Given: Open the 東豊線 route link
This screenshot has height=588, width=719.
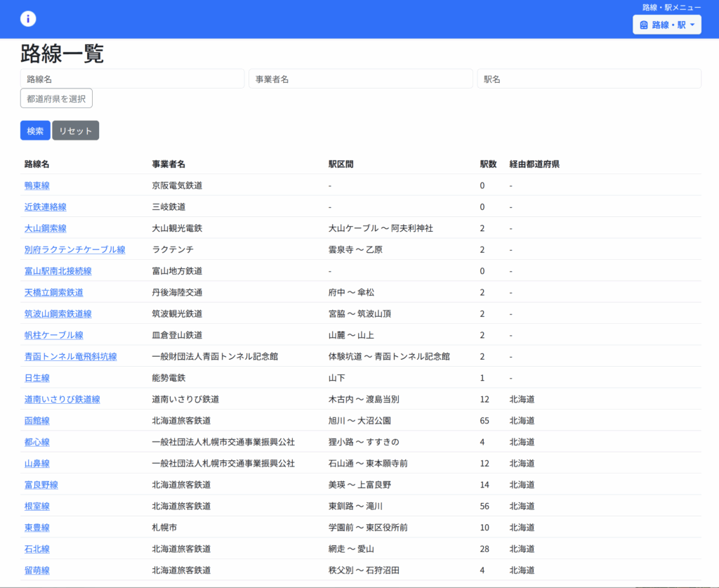Looking at the screenshot, I should pos(37,528).
